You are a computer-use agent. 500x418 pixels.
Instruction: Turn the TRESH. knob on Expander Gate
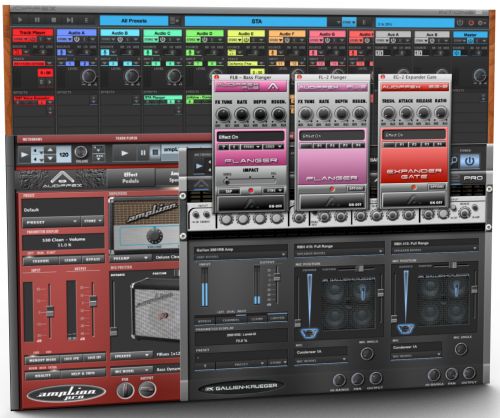tap(388, 113)
